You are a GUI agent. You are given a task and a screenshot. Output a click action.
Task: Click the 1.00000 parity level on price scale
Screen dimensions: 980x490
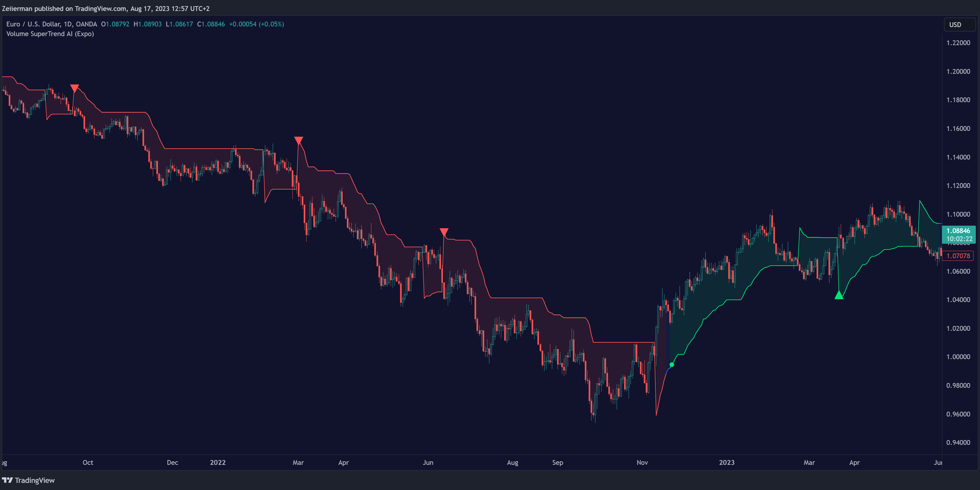pos(958,357)
